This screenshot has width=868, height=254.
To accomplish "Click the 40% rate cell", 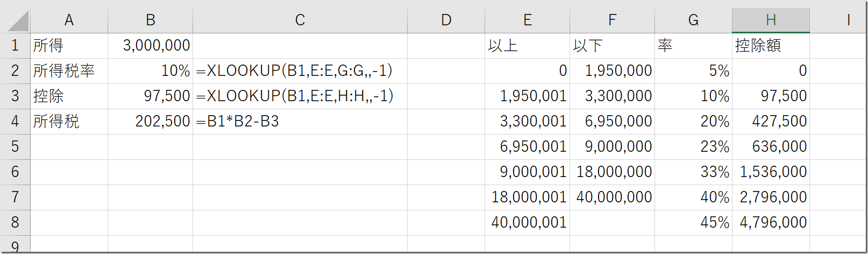I will coord(693,197).
